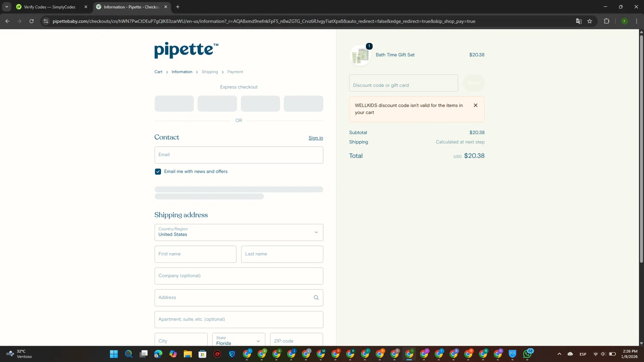Dismiss the WELLKIDS invalid code message

coord(475,106)
